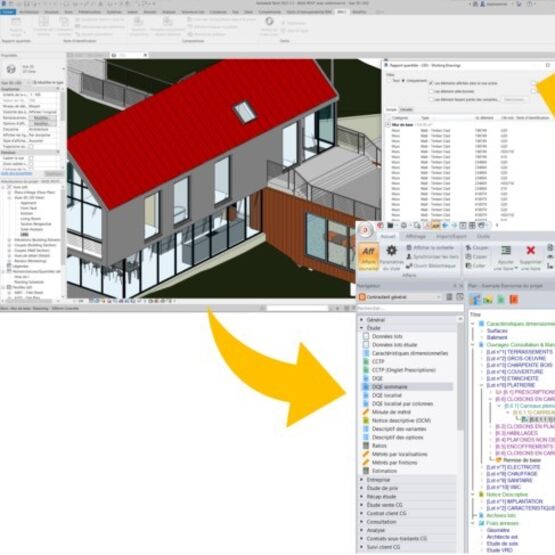
Task: Collapse the Étude section in navigator
Action: pyautogui.click(x=362, y=328)
